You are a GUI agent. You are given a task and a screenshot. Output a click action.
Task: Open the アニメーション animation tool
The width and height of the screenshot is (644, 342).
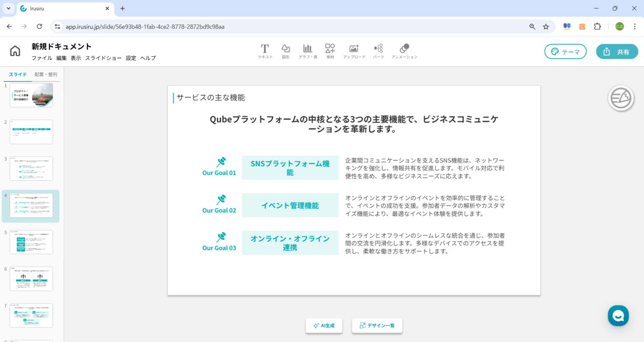(x=404, y=51)
